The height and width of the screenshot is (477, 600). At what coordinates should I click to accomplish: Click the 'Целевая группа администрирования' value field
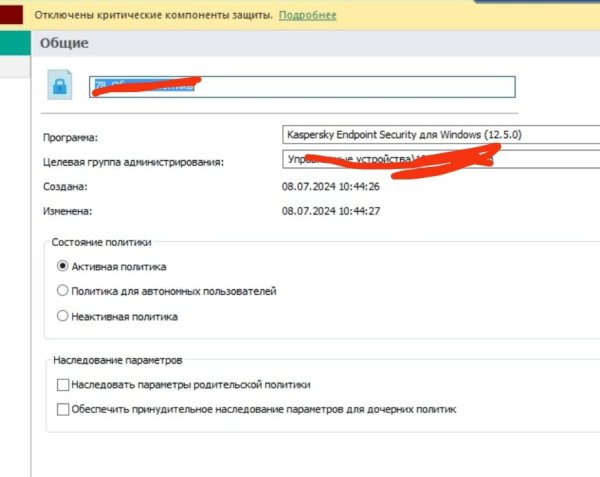[441, 159]
